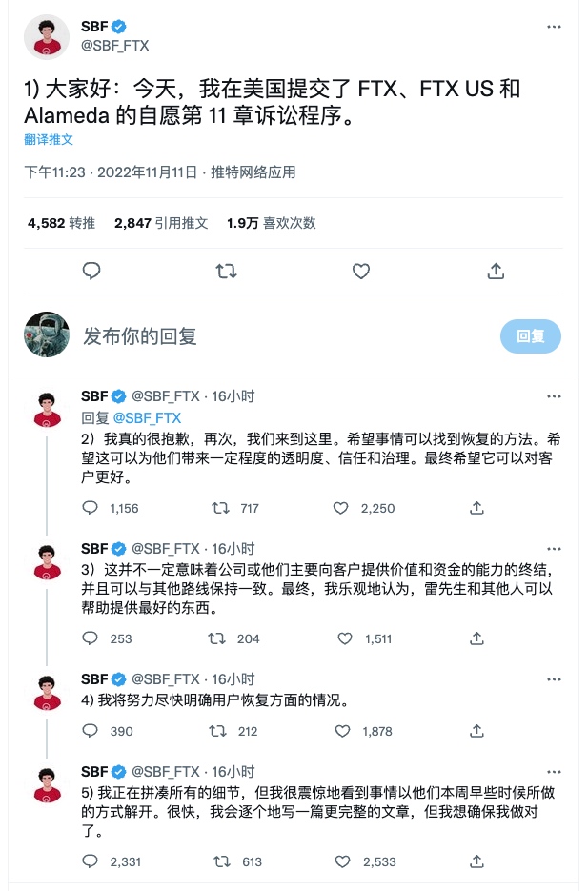The width and height of the screenshot is (588, 891).
Task: Open SBF profile avatar at top
Action: click(47, 36)
